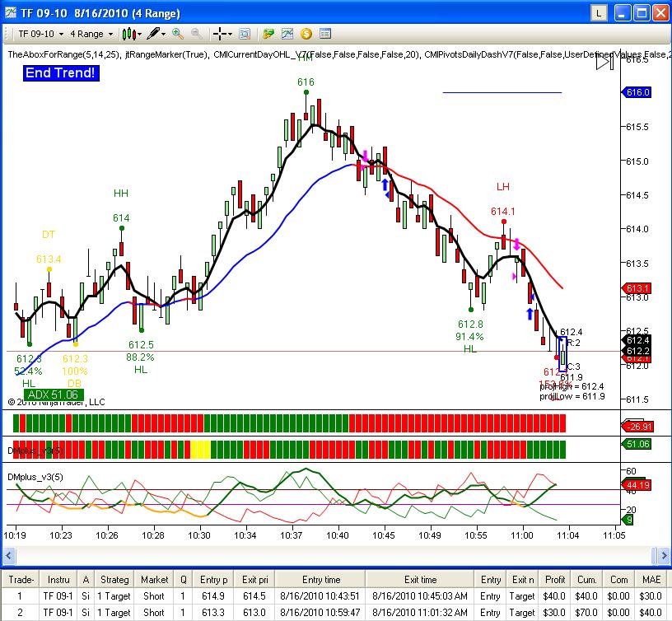Click entry time 8/16/2010 10:43:51 cell
Screen dimensions: 672x621
pos(320,595)
